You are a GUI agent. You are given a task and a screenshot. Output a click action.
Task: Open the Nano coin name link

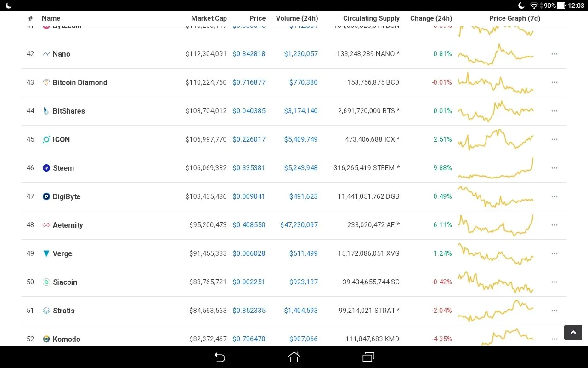62,54
